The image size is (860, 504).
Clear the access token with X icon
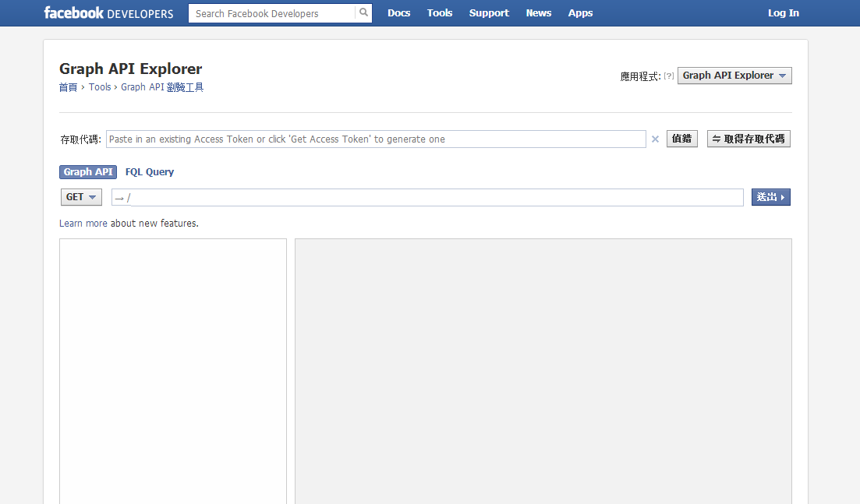pos(655,139)
